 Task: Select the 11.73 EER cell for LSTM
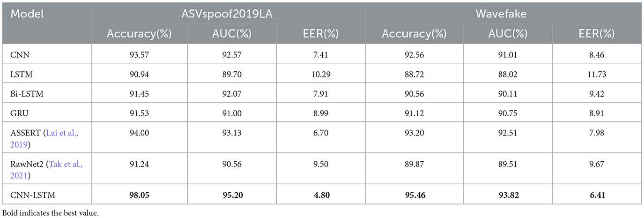pos(594,74)
